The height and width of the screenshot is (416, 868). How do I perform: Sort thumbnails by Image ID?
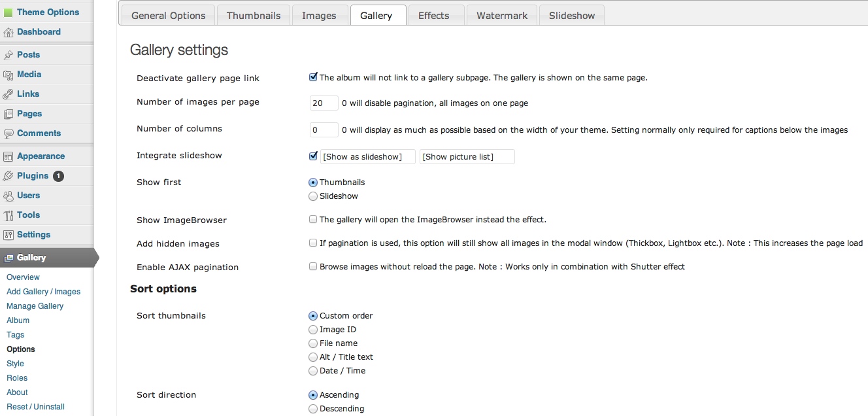(313, 330)
